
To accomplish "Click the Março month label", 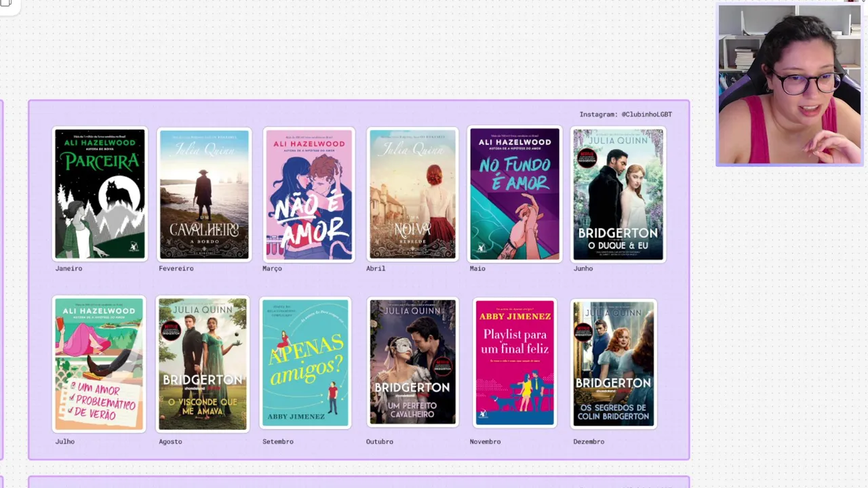I will (272, 268).
